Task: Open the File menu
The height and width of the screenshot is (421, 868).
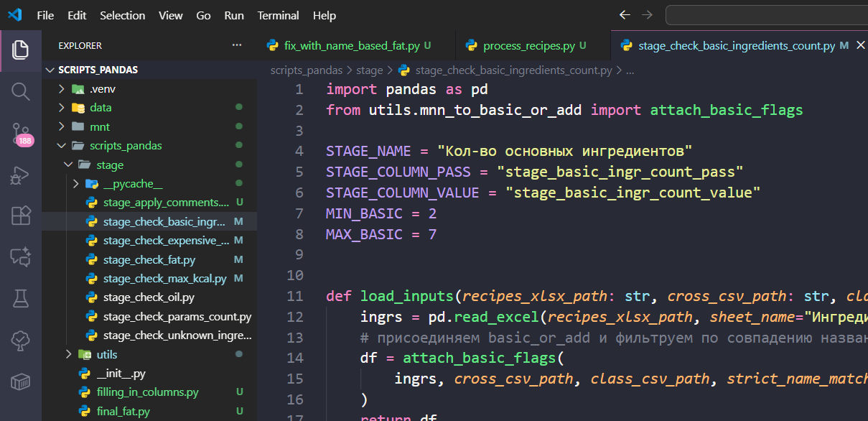Action: pos(45,15)
